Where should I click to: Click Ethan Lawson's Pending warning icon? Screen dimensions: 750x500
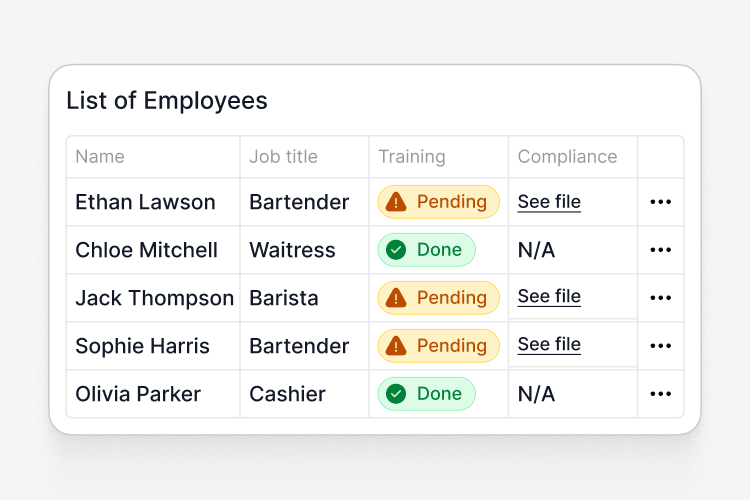tap(396, 202)
